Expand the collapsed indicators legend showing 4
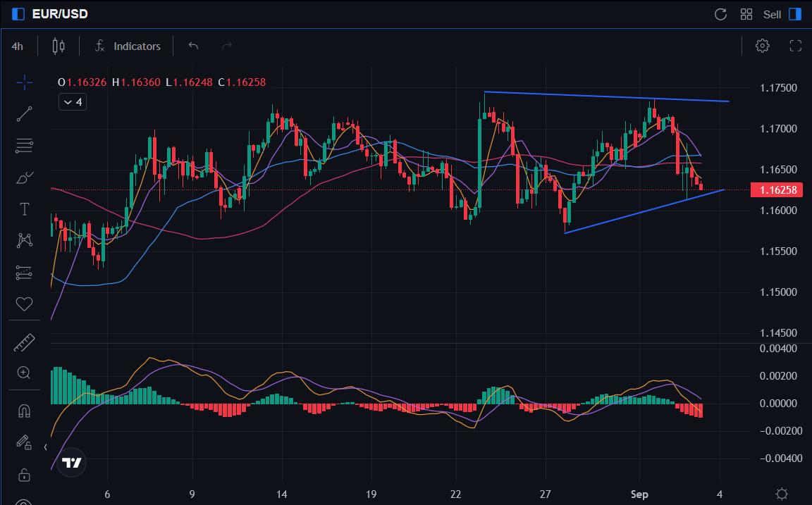The image size is (812, 505). pos(73,102)
